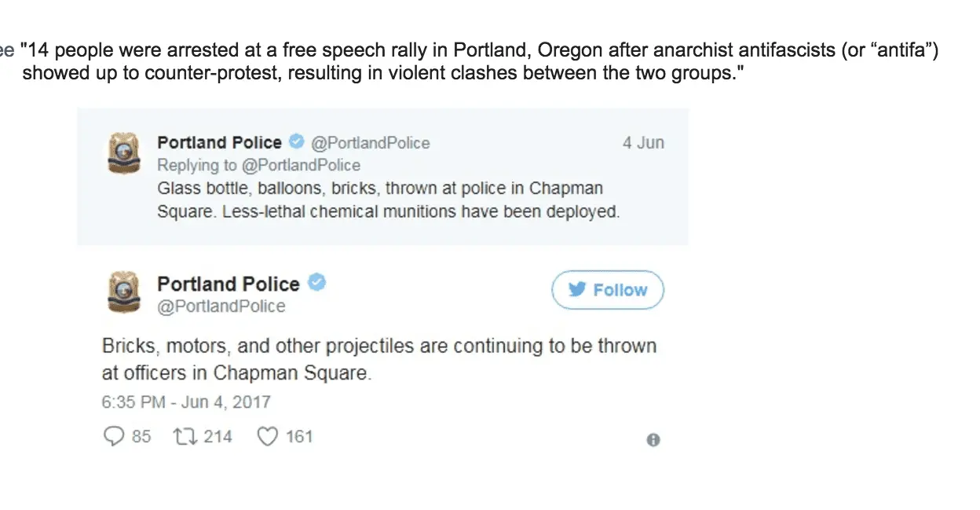
Task: Click the police badge avatar in the quoted reply
Action: point(122,152)
